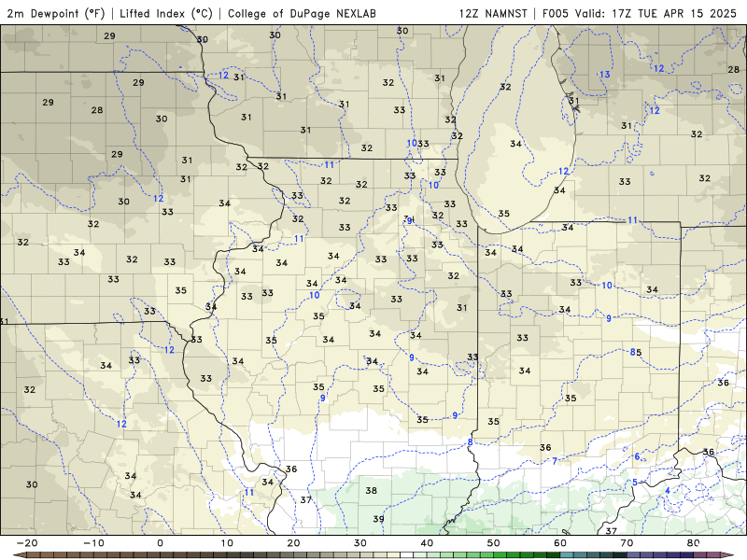Click the 34 value over central Lake Michigan
747x560 pixels.
coord(515,144)
